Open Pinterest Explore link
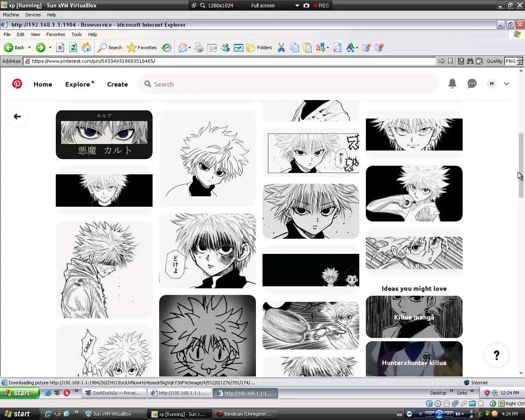 click(x=78, y=84)
